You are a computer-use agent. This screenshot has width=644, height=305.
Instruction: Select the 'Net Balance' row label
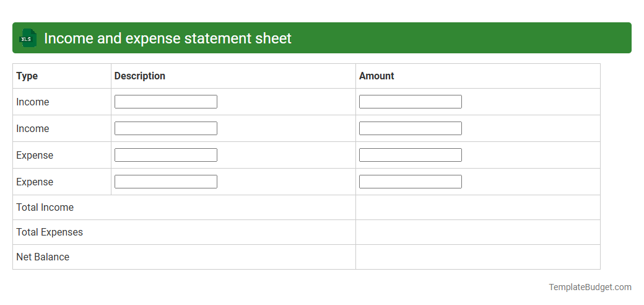tap(43, 257)
